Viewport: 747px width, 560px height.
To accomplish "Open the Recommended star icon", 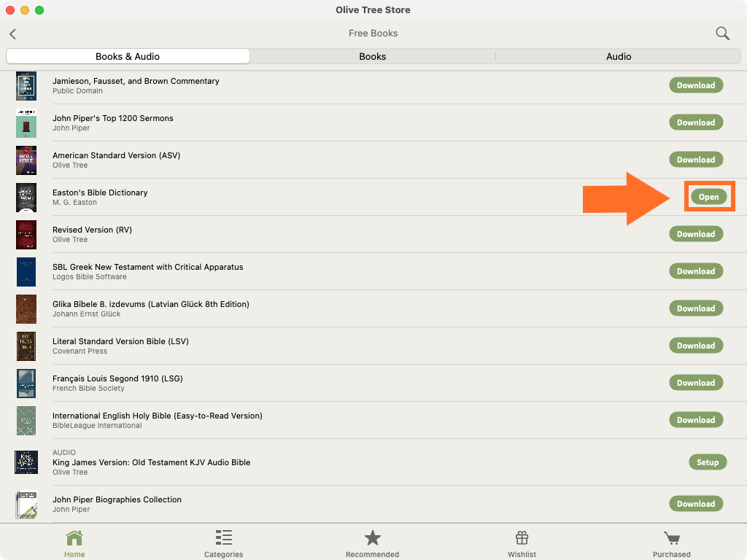I will (373, 538).
